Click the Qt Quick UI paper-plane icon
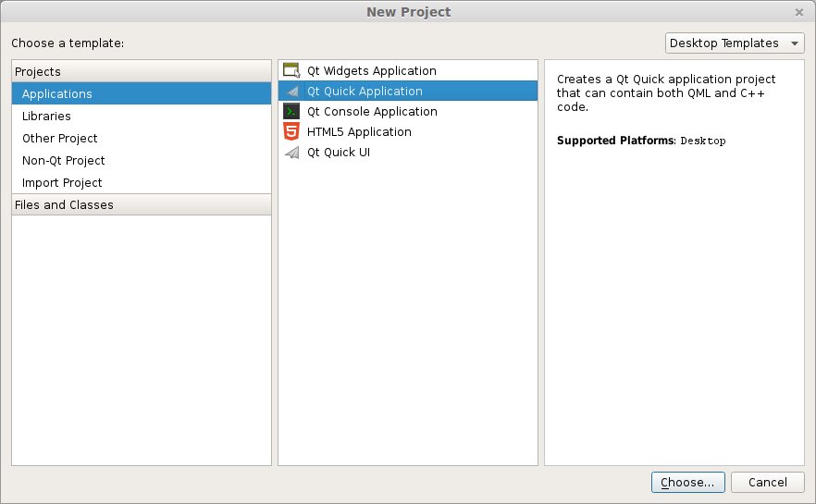 (x=291, y=153)
